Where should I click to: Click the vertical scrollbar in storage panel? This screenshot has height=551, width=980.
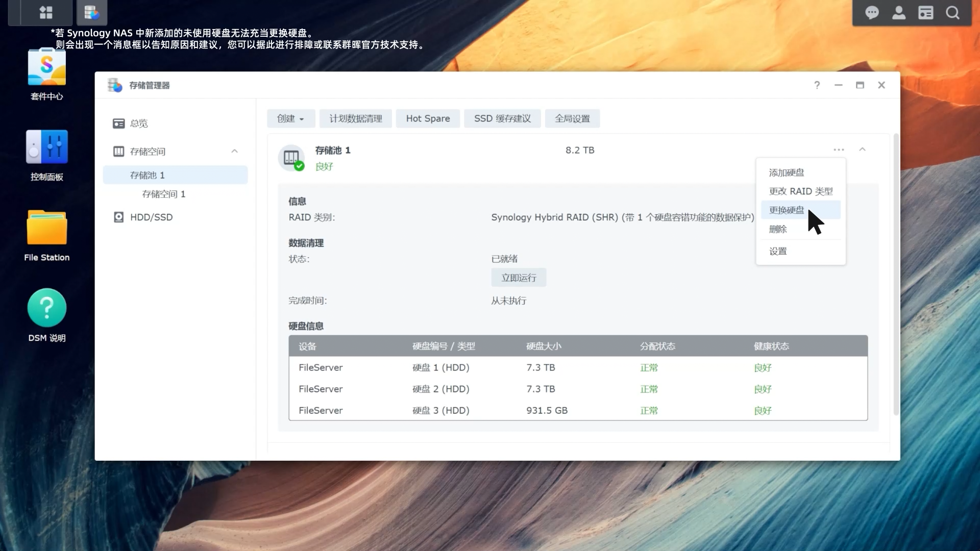[896, 274]
